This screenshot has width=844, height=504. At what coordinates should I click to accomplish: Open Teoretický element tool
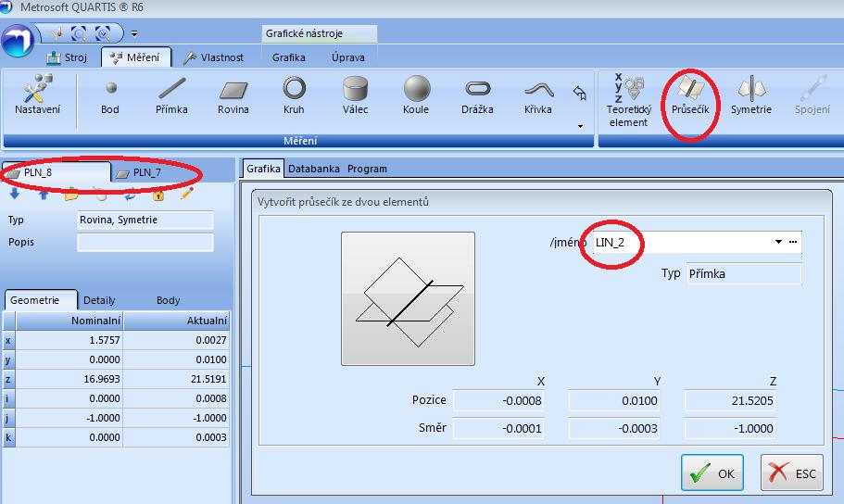pyautogui.click(x=629, y=101)
